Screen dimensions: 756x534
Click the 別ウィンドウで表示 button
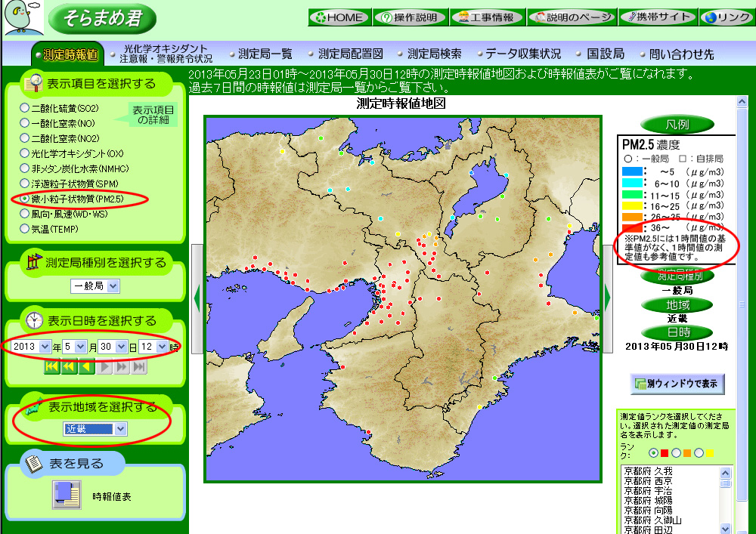click(677, 384)
